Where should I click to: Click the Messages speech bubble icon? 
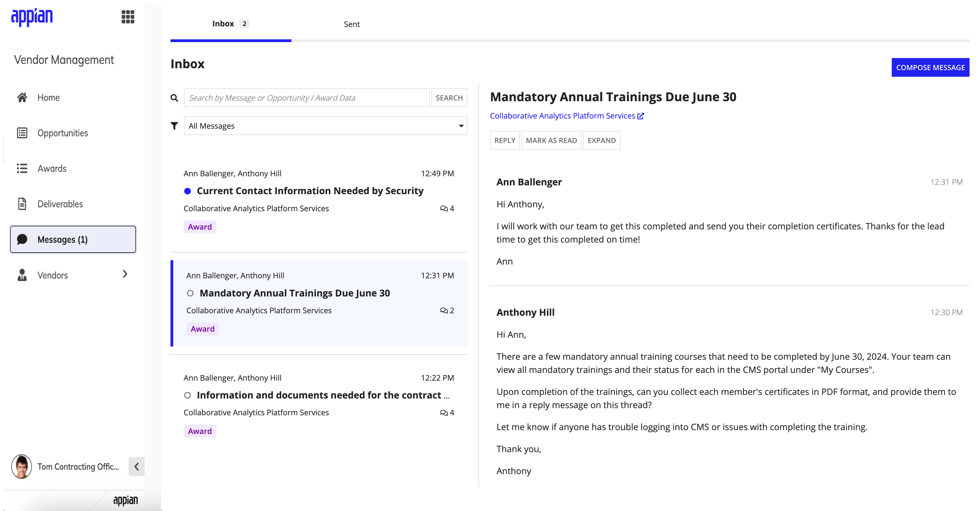22,239
